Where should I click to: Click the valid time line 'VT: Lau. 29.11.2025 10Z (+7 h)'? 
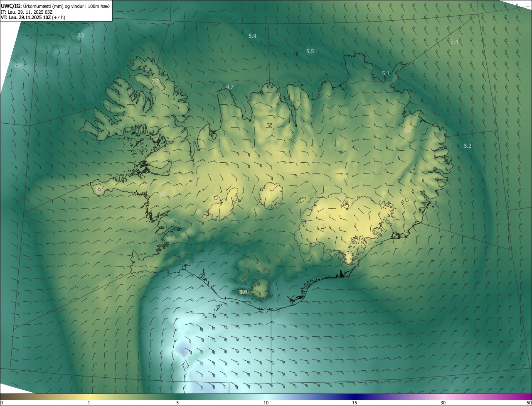(33, 17)
